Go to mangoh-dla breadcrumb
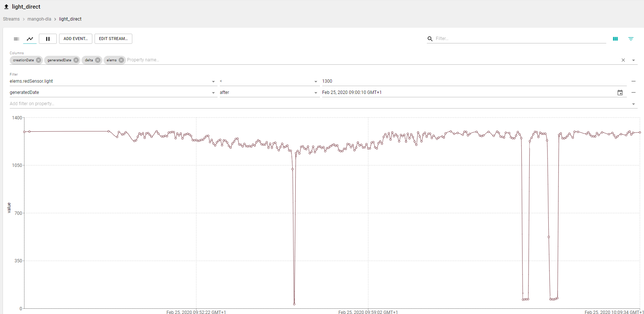This screenshot has width=644, height=314. pos(39,19)
